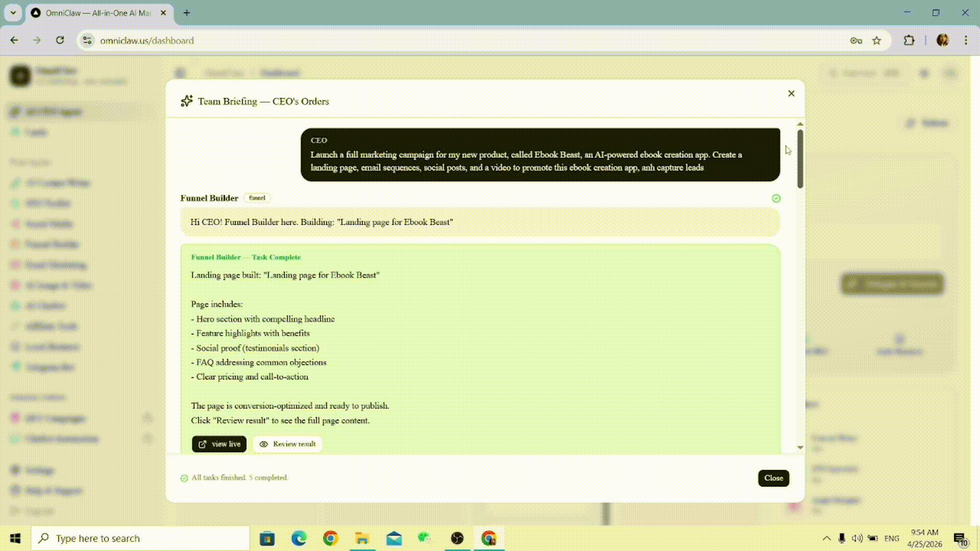Click "Funnel Builder — Task Complete" heading
This screenshot has height=551, width=980.
point(246,257)
